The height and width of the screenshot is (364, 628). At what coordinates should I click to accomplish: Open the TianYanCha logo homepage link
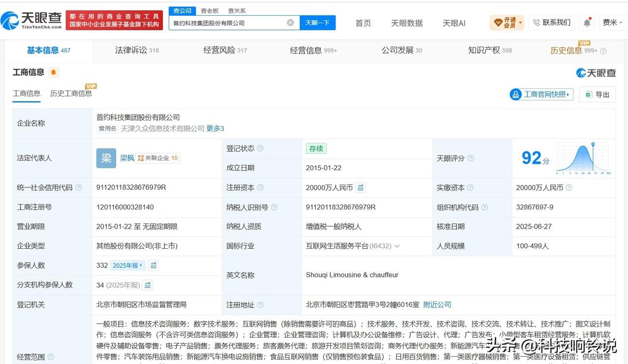[x=31, y=20]
